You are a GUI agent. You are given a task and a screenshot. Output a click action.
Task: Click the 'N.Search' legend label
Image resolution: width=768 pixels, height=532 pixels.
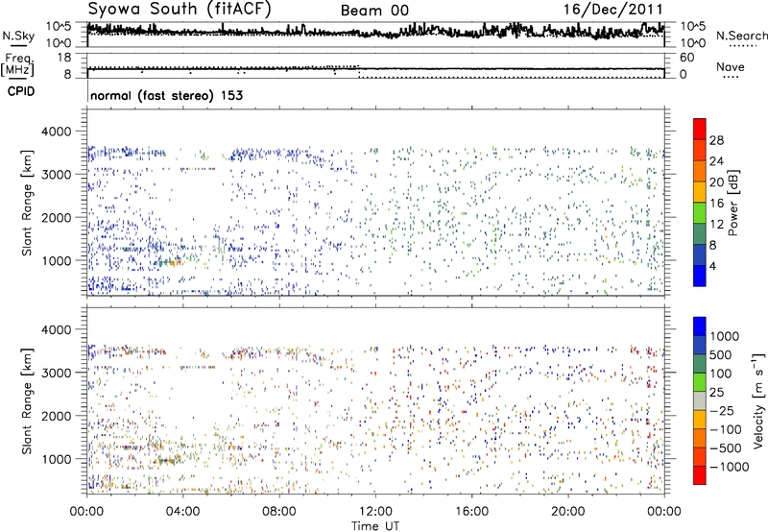point(741,36)
